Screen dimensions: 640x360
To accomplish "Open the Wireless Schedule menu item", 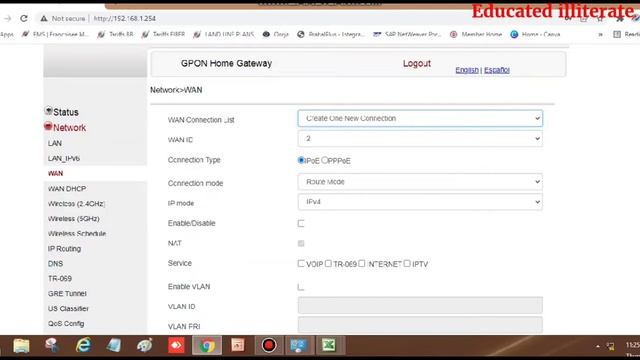I will coord(77,233).
